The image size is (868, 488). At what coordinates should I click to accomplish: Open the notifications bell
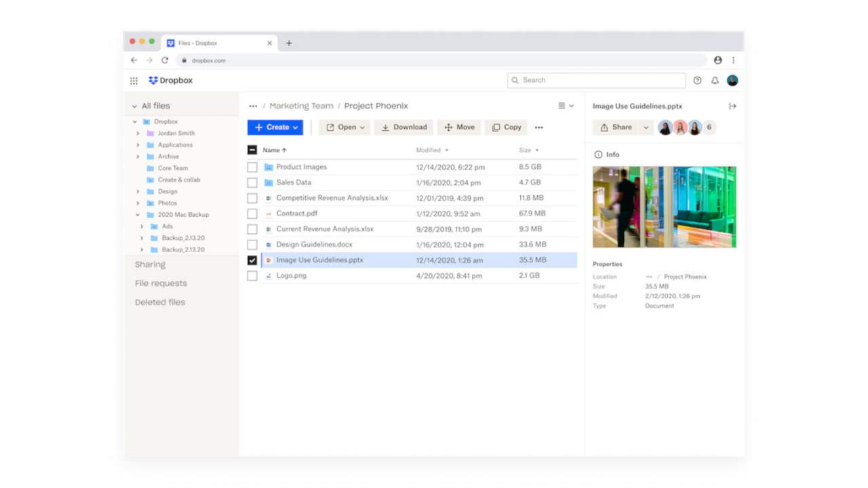pos(715,81)
